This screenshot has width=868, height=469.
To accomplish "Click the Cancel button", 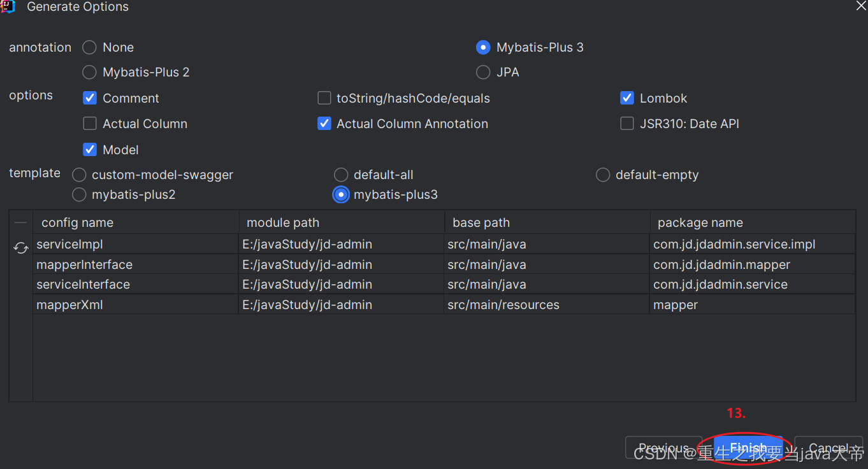I will 828,448.
